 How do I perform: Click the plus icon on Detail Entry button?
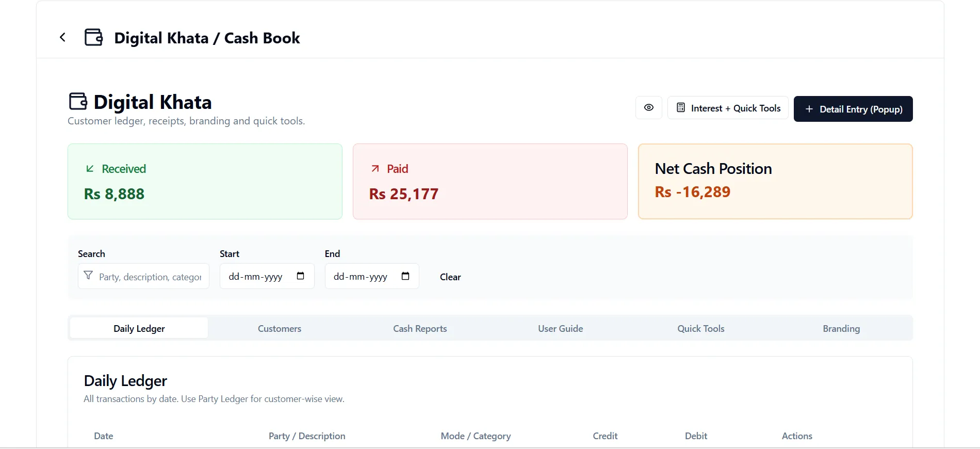(x=809, y=109)
